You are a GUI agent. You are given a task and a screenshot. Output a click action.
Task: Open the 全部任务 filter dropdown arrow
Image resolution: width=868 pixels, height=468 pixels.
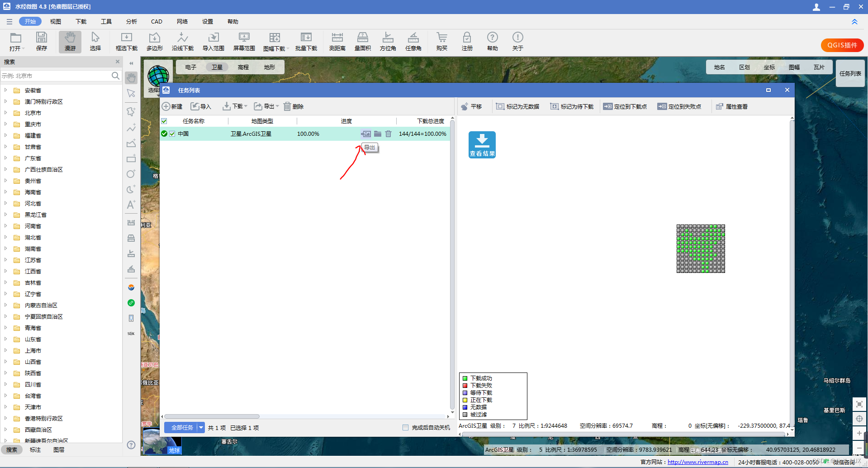point(201,427)
